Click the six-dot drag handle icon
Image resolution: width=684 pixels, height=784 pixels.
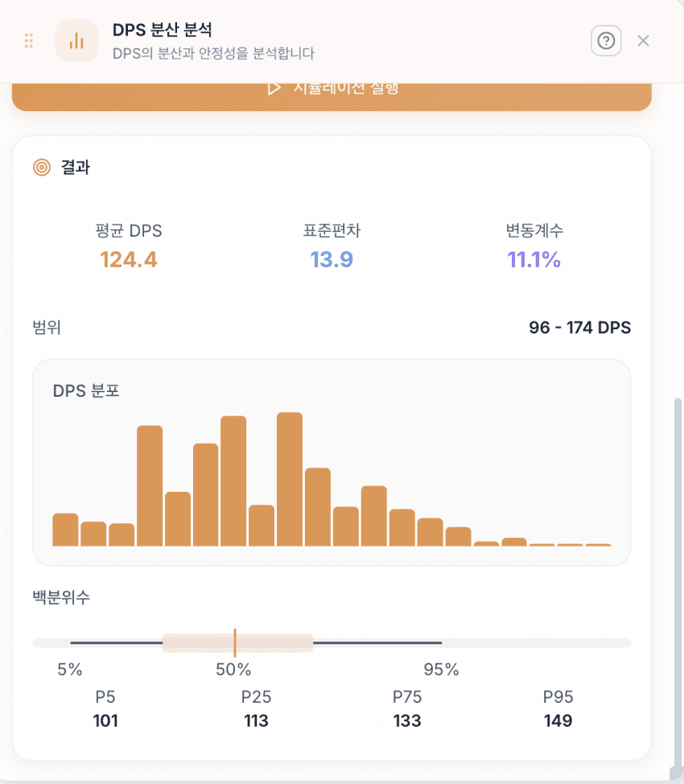click(29, 41)
